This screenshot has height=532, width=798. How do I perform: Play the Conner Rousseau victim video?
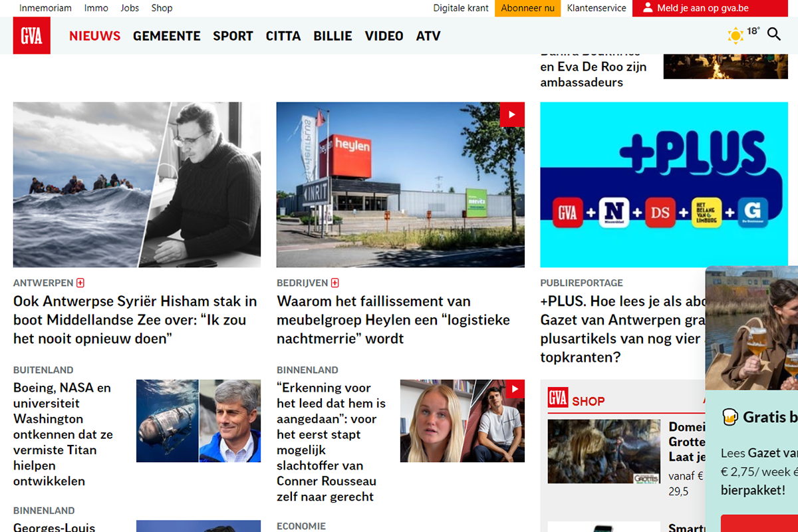(515, 389)
